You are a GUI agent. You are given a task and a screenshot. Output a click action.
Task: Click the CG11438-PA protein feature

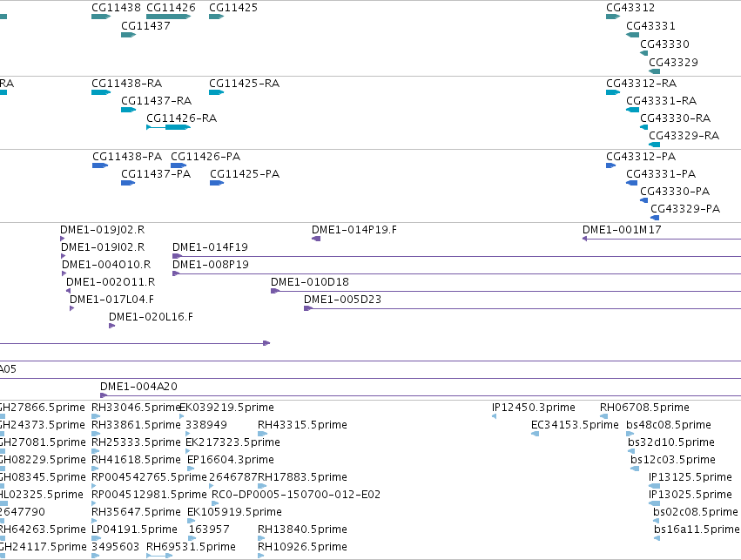100,165
